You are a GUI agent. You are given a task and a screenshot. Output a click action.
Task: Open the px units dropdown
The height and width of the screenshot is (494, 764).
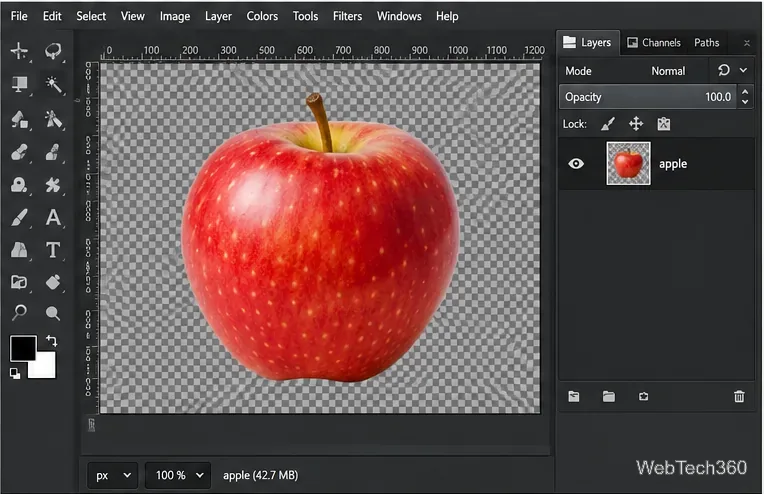pos(113,475)
